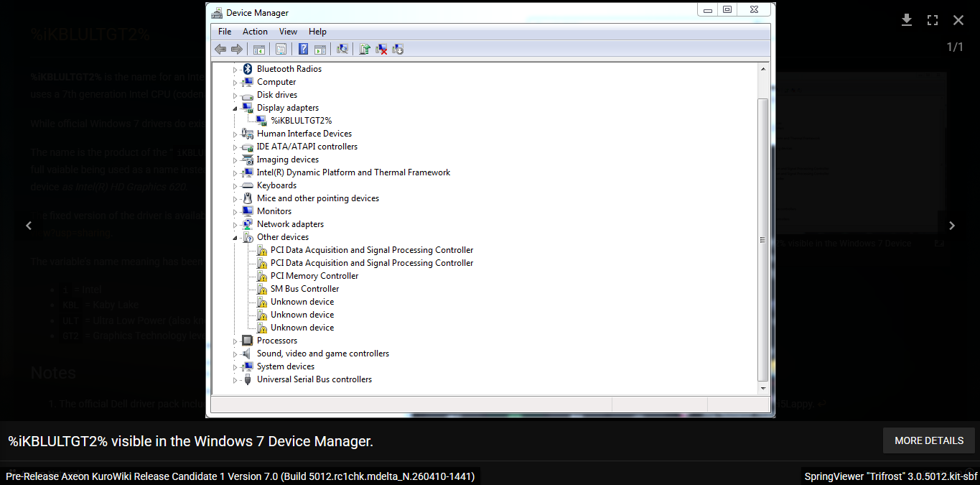Expand the Computer node
The height and width of the screenshot is (485, 980).
coord(235,83)
